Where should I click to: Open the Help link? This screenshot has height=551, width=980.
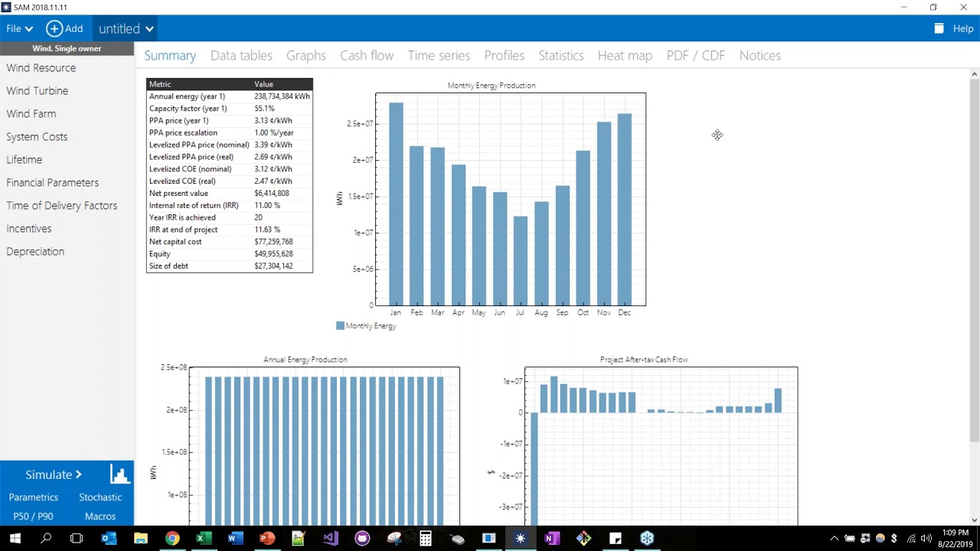(963, 28)
